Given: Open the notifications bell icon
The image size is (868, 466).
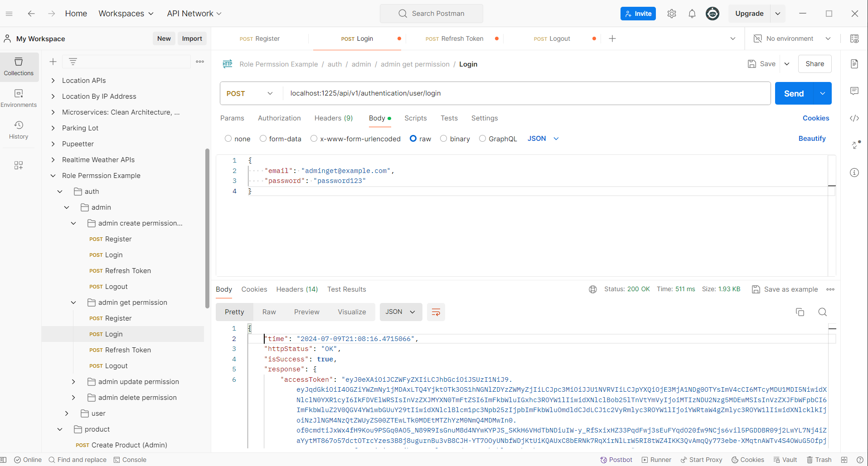Looking at the screenshot, I should click(692, 14).
